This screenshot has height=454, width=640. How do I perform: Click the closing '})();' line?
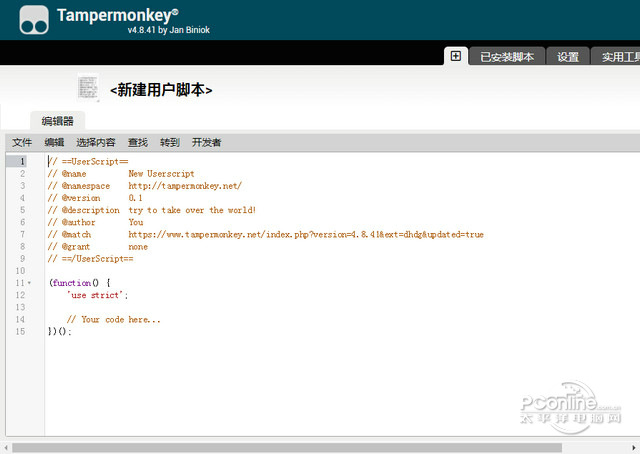click(x=60, y=332)
